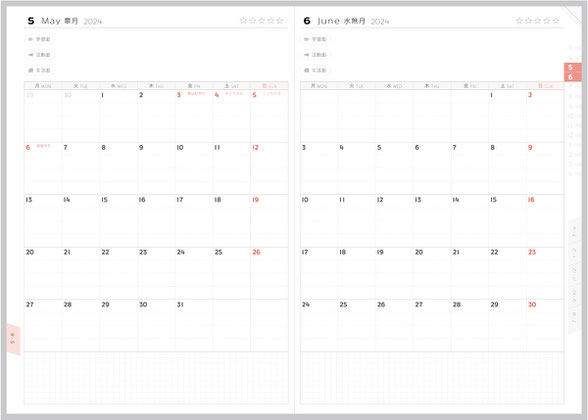Click the 生活面 label icon on May page
The width and height of the screenshot is (588, 420).
(31, 70)
